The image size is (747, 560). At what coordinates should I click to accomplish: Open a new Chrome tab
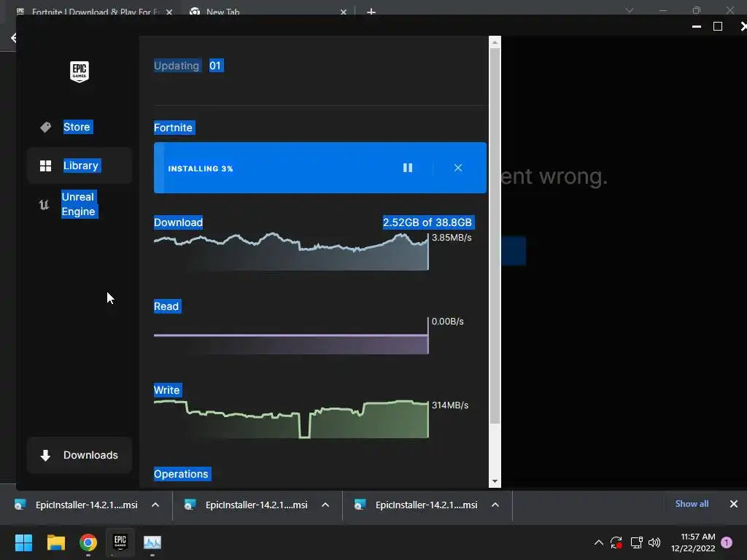pos(371,12)
